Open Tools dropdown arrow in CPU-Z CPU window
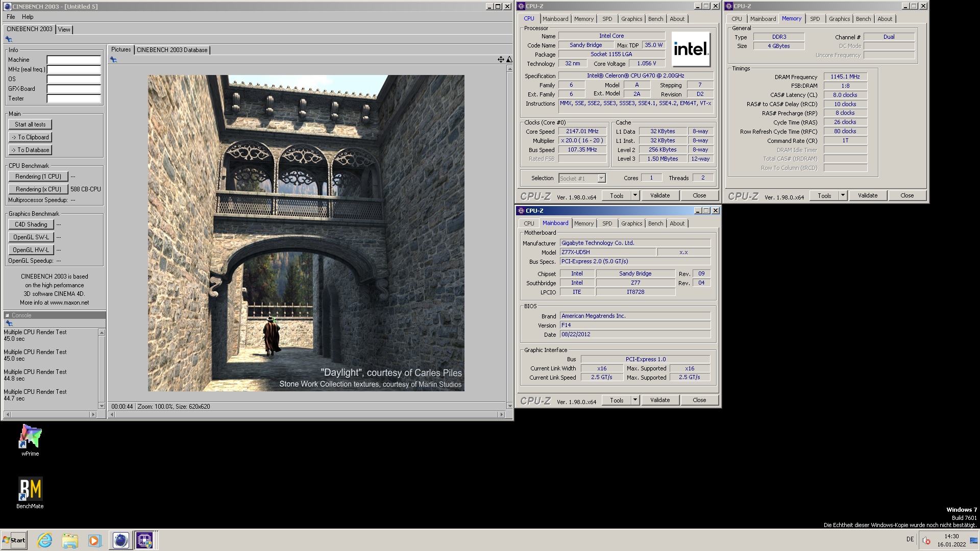Viewport: 980px width, 551px height. 635,195
